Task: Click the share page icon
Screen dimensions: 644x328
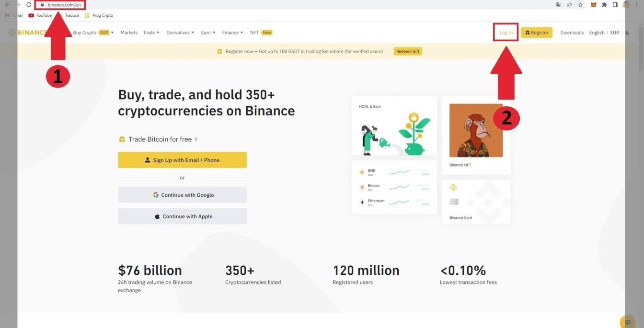Action: 569,5
